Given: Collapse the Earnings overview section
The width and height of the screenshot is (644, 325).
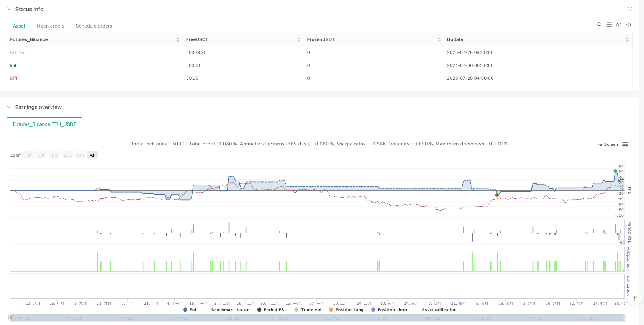Looking at the screenshot, I should (x=9, y=107).
